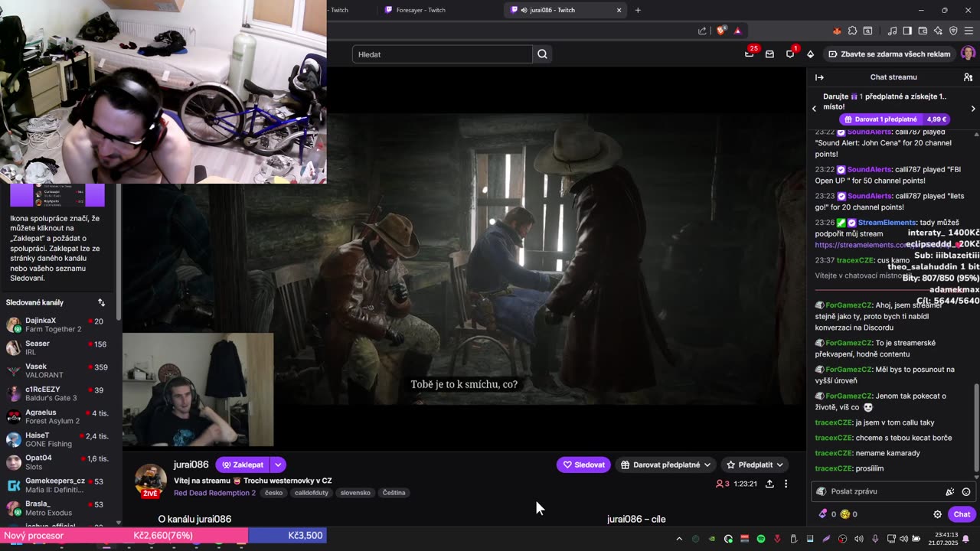The height and width of the screenshot is (551, 980).
Task: Collapse the chat panel arrow icon
Action: pyautogui.click(x=819, y=77)
